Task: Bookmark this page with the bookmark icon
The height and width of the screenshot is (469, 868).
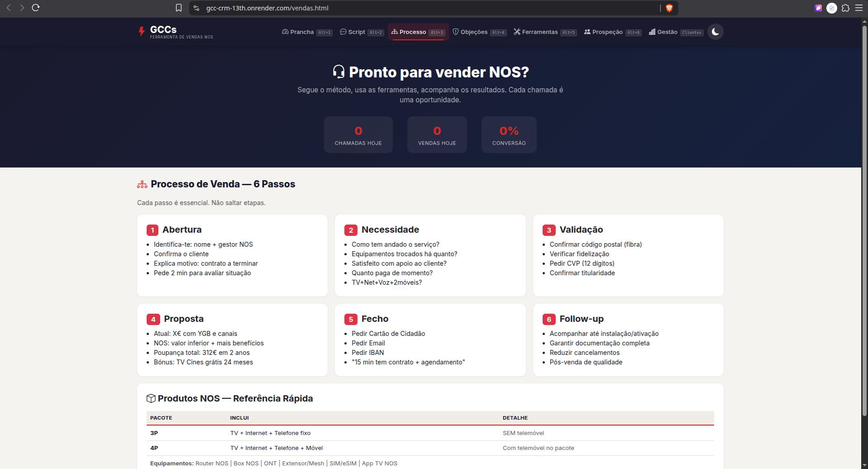Action: [179, 8]
